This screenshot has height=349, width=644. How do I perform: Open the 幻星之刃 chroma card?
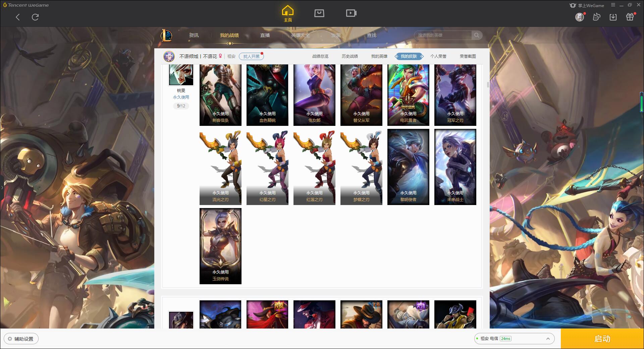267,167
